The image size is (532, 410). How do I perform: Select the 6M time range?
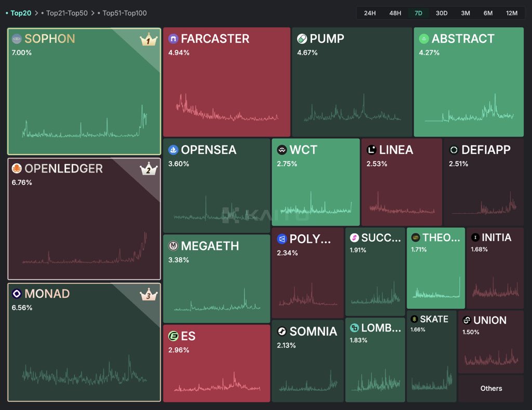pyautogui.click(x=488, y=13)
